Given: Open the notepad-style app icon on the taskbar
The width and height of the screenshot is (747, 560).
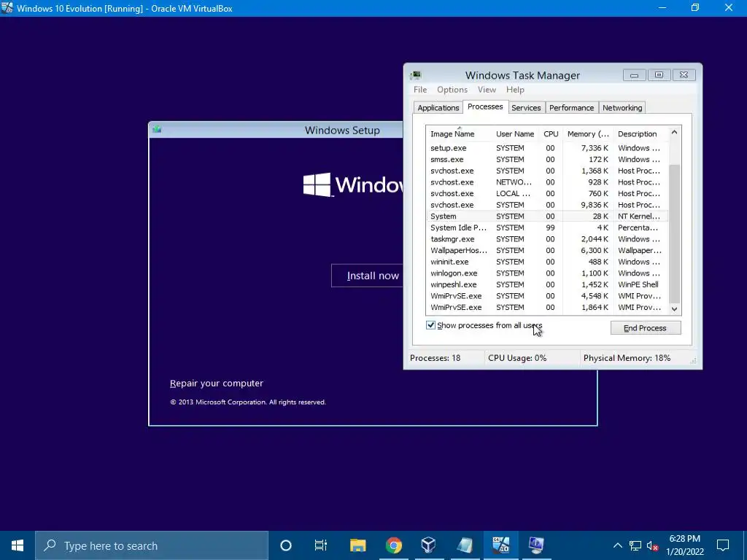Looking at the screenshot, I should coord(465,545).
